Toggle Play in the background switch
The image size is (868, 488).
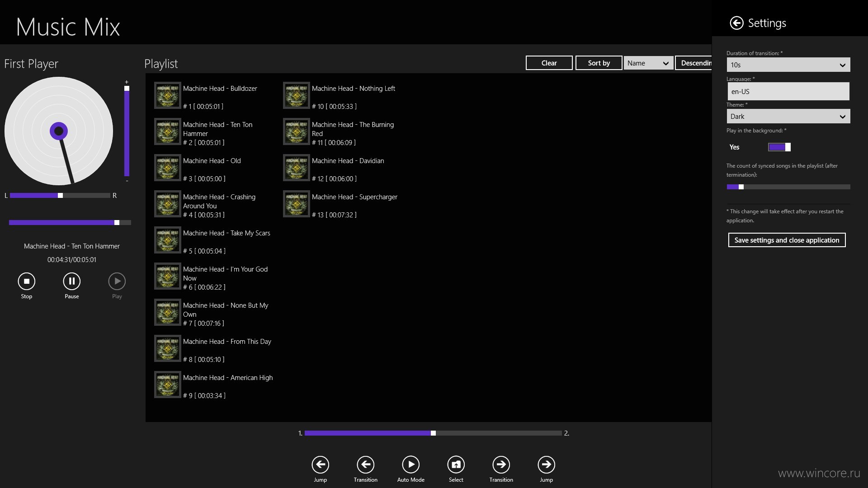click(x=779, y=147)
